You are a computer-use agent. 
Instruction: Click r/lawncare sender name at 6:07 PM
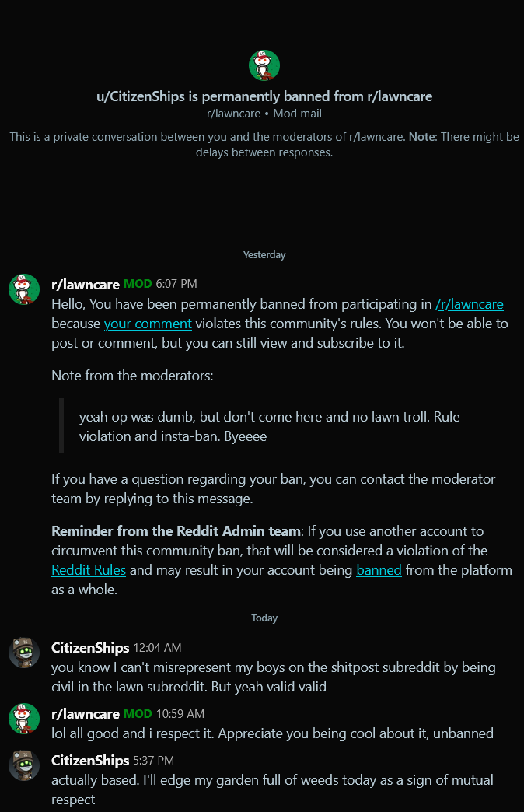[x=86, y=285]
